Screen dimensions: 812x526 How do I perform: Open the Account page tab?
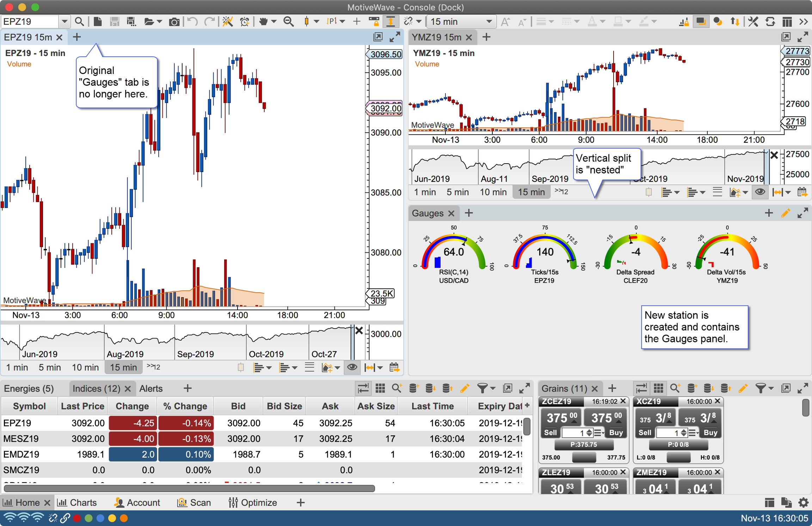(x=137, y=502)
